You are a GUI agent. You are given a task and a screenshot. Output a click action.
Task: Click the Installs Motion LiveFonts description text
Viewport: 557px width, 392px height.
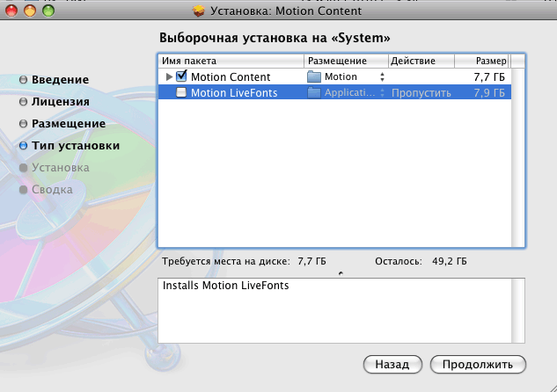[x=225, y=286]
